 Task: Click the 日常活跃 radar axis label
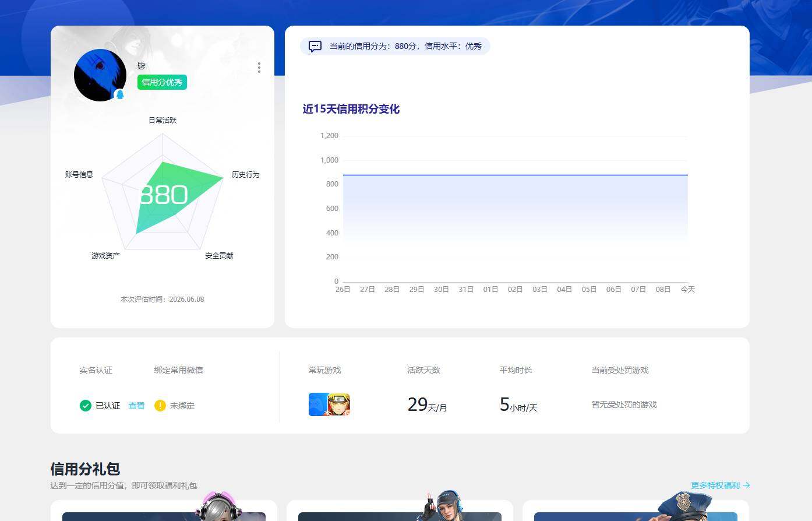(163, 120)
